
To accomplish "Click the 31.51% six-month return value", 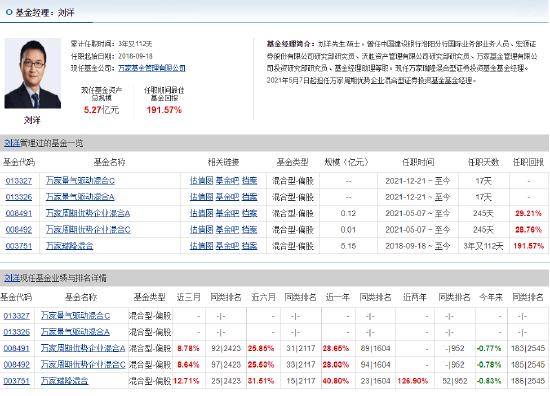I will point(261,381).
